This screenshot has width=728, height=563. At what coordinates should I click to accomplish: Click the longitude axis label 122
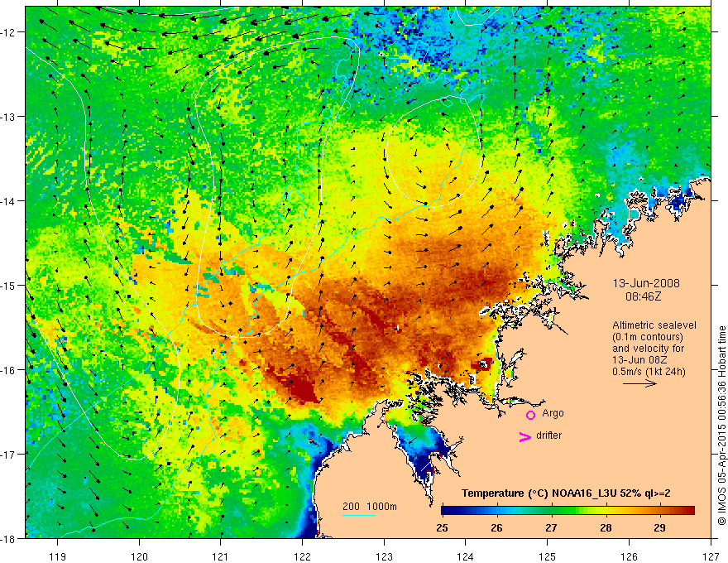tap(302, 556)
